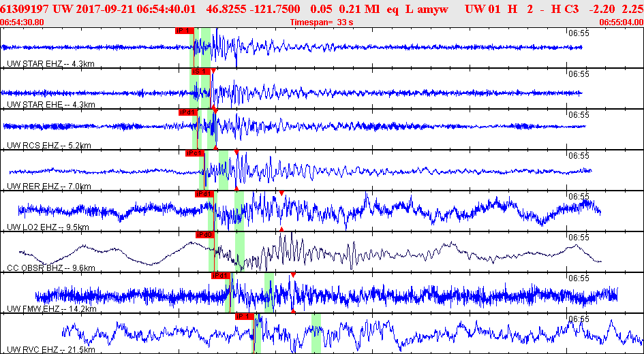Screen dimensions: 644x354
Task: Click the iPd0 pick flag on OBSR BHZ
Action: tap(204, 235)
